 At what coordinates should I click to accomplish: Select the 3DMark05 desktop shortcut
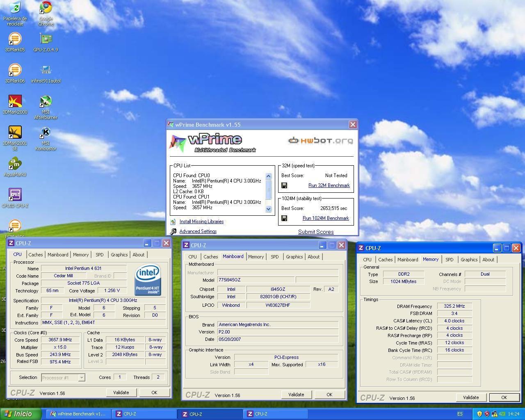pyautogui.click(x=15, y=42)
